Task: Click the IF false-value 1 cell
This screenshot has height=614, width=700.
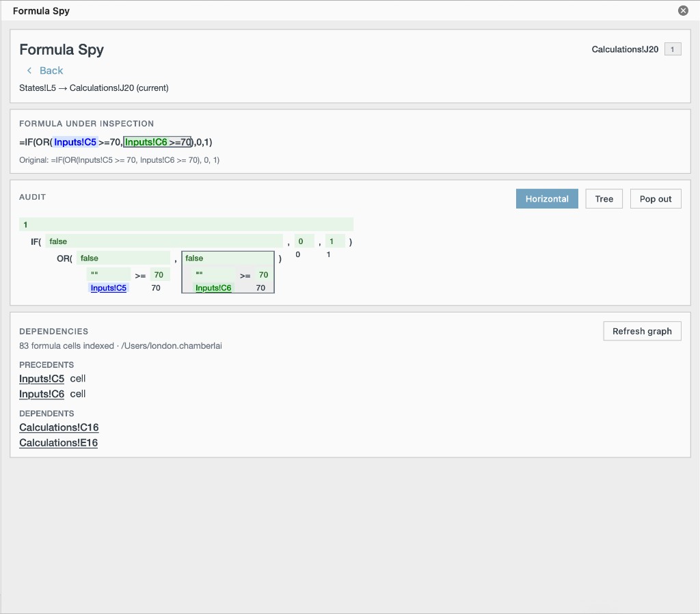Action: (x=335, y=241)
